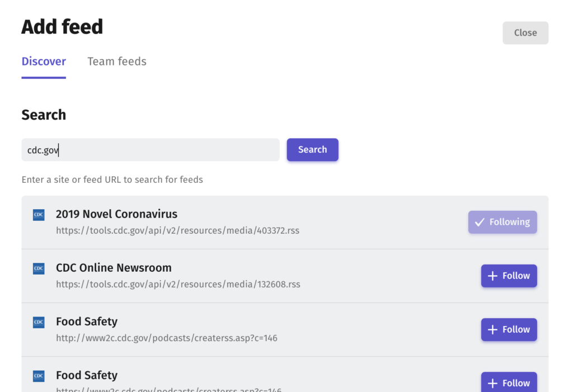Select the 2019 Novel Coronavirus feed title
This screenshot has width=573, height=392.
click(116, 214)
